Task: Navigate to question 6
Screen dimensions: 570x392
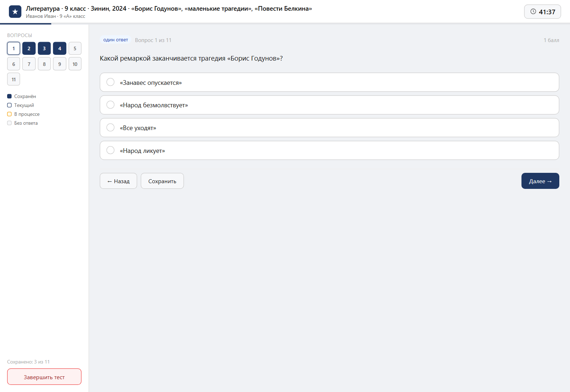Action: click(x=14, y=64)
